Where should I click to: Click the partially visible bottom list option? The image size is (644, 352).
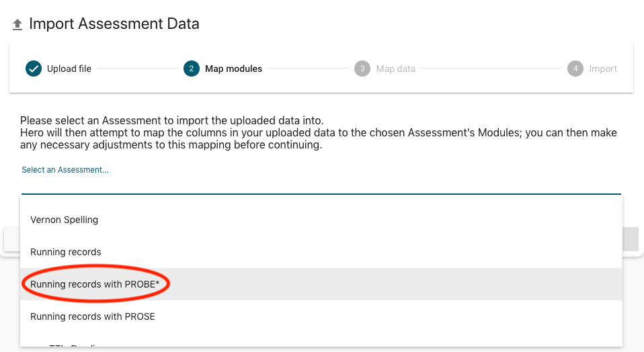click(x=74, y=345)
